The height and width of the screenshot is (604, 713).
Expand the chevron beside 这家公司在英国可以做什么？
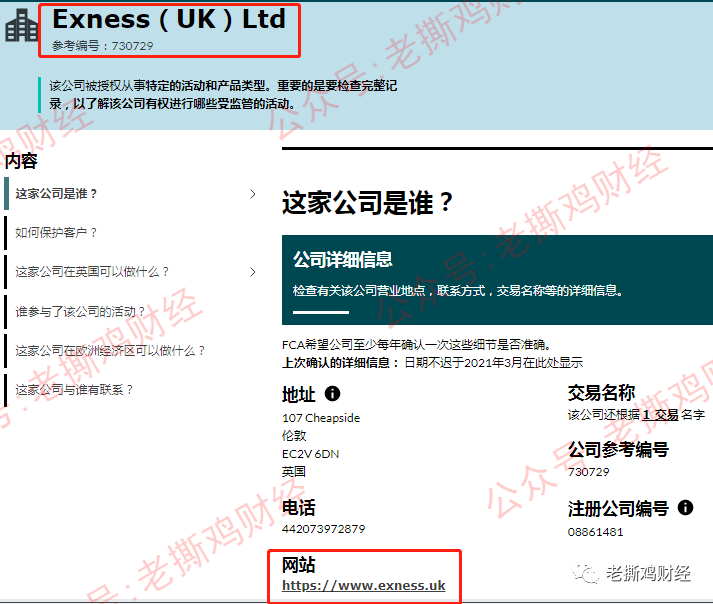tap(253, 272)
